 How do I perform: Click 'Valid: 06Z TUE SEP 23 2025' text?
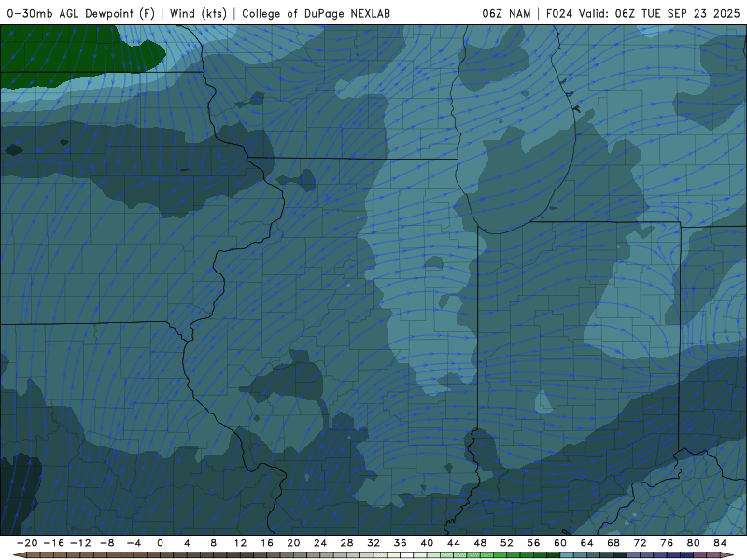point(659,13)
